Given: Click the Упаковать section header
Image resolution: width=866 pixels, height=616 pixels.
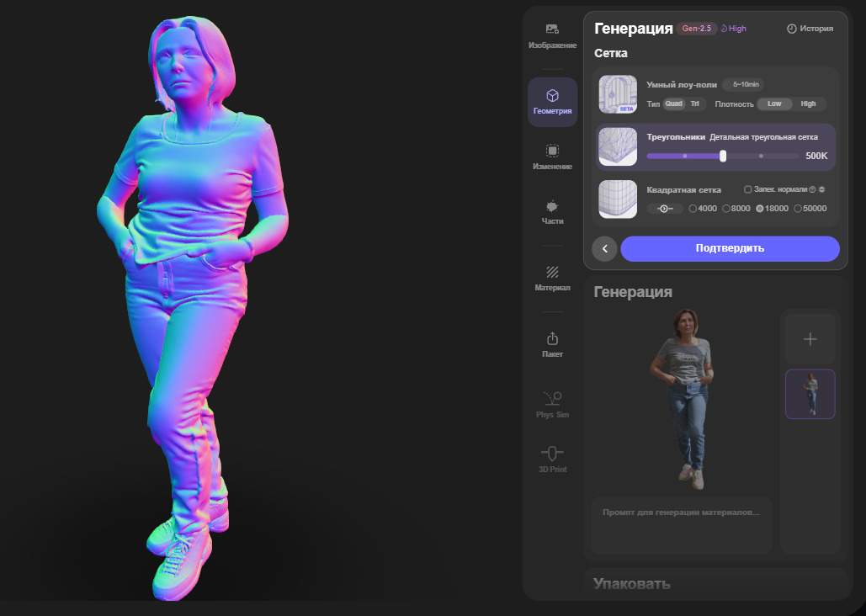Looking at the screenshot, I should pos(632,584).
